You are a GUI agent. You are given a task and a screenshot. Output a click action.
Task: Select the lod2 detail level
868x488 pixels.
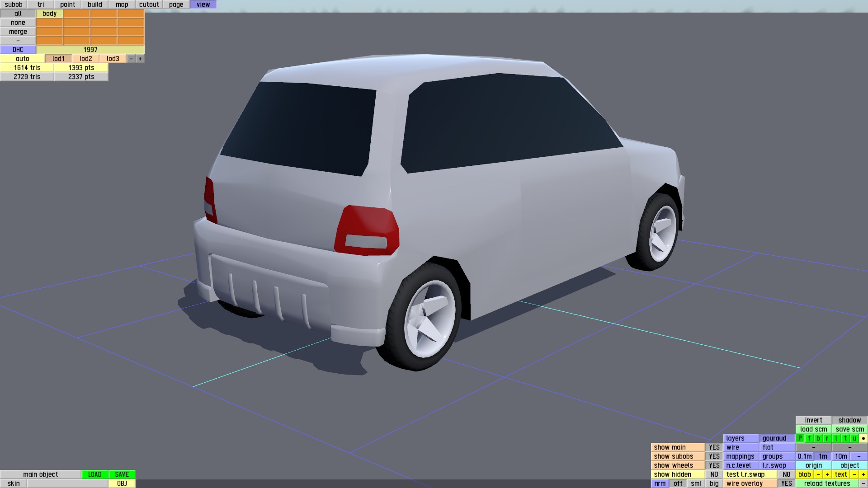pos(85,59)
